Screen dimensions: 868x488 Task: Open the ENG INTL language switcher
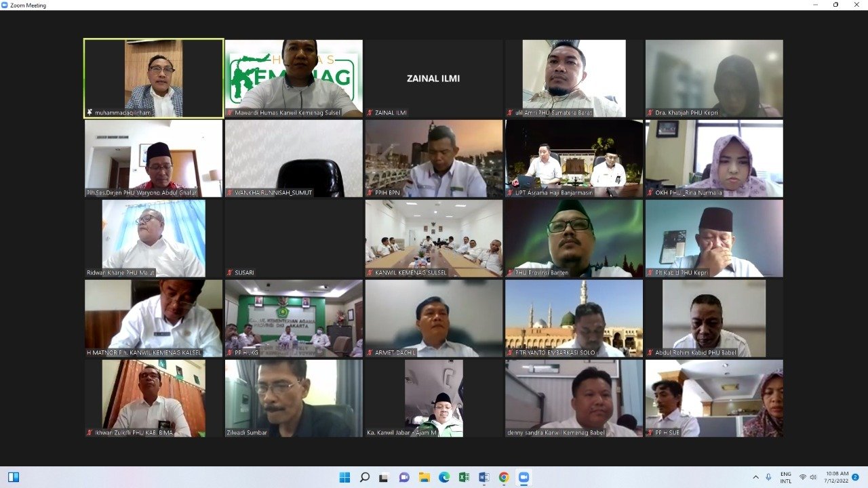point(785,477)
